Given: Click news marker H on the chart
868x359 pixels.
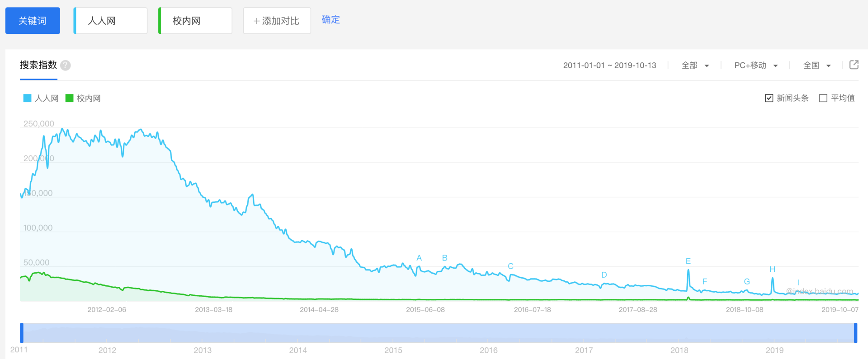Looking at the screenshot, I should [x=772, y=269].
